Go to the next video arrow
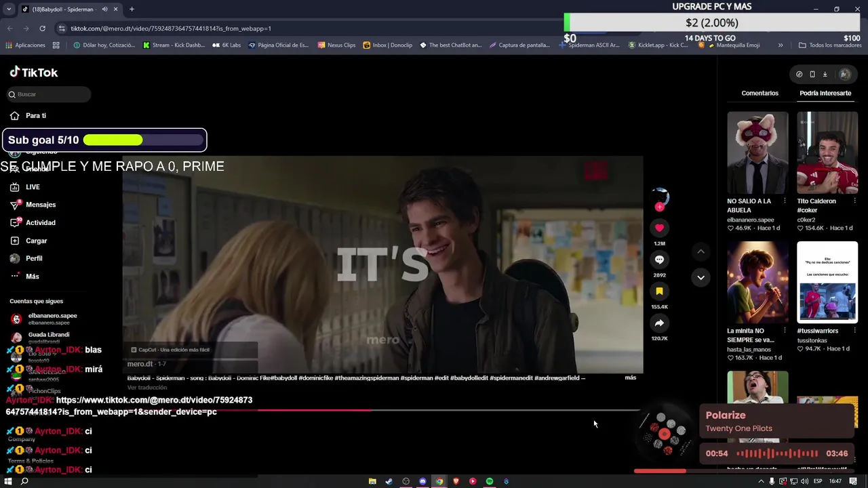 701,277
